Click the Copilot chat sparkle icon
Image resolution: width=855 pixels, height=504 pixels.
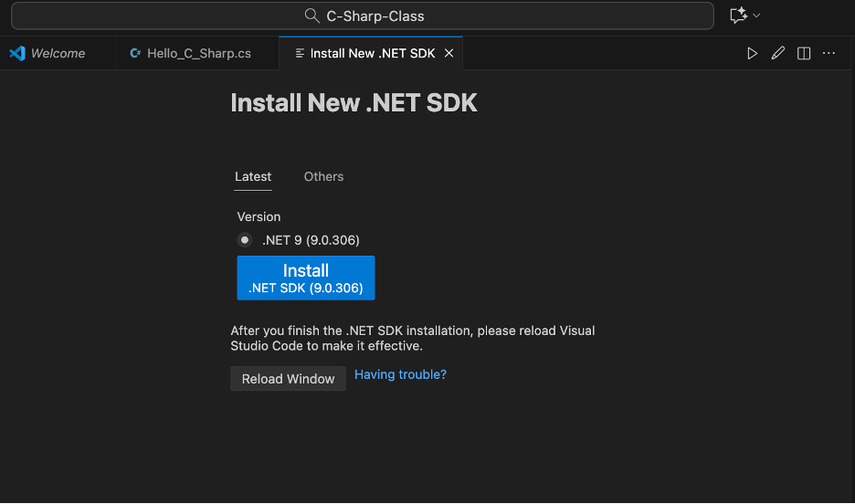pos(739,16)
